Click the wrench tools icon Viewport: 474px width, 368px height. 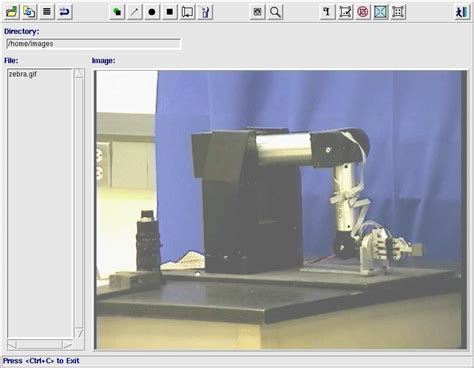click(205, 12)
